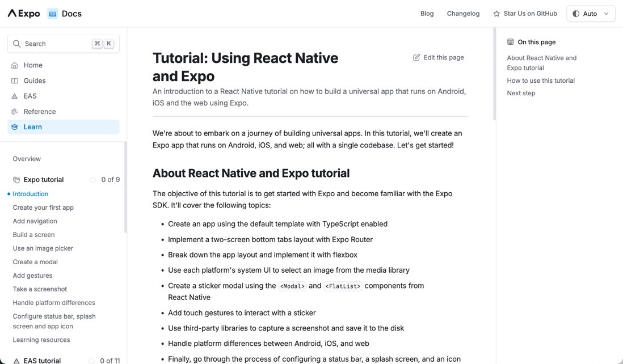Image resolution: width=623 pixels, height=364 pixels.
Task: Open the Changelog link
Action: pyautogui.click(x=463, y=14)
